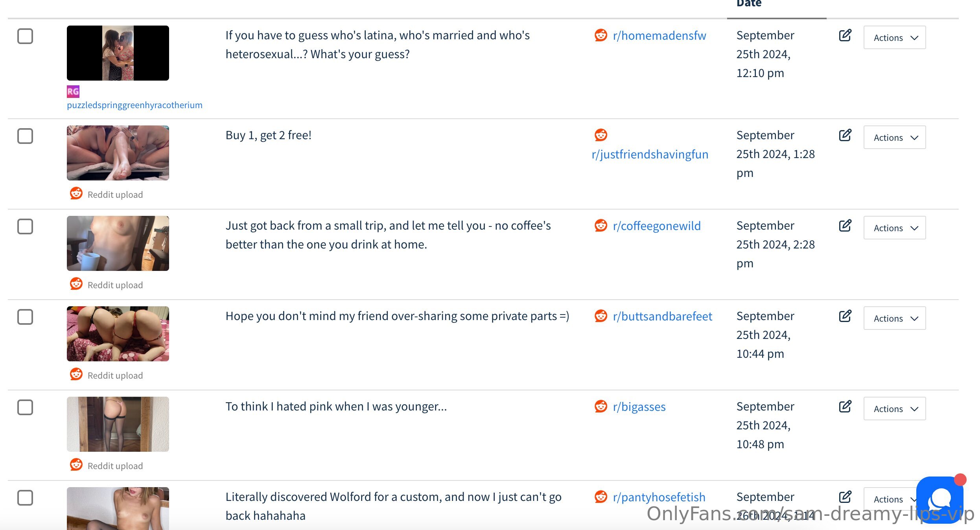Tick the checkbox for the r/bigasses row
Image resolution: width=980 pixels, height=530 pixels.
pyautogui.click(x=25, y=407)
